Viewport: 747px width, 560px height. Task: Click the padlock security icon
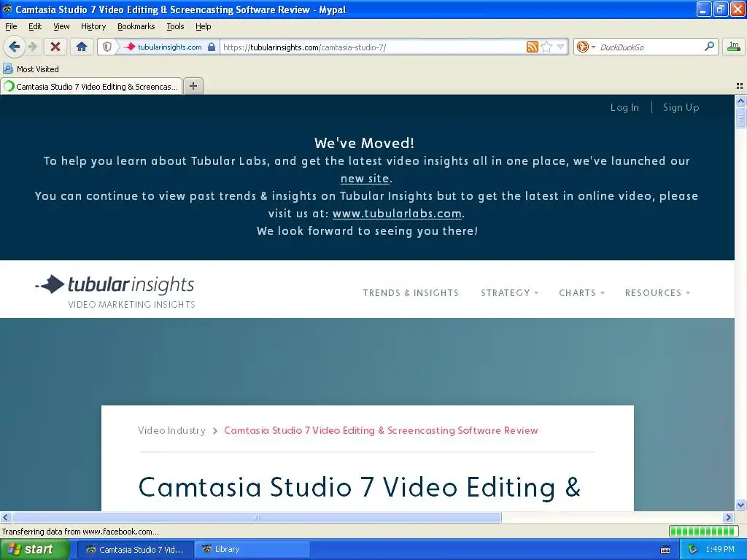pos(212,47)
